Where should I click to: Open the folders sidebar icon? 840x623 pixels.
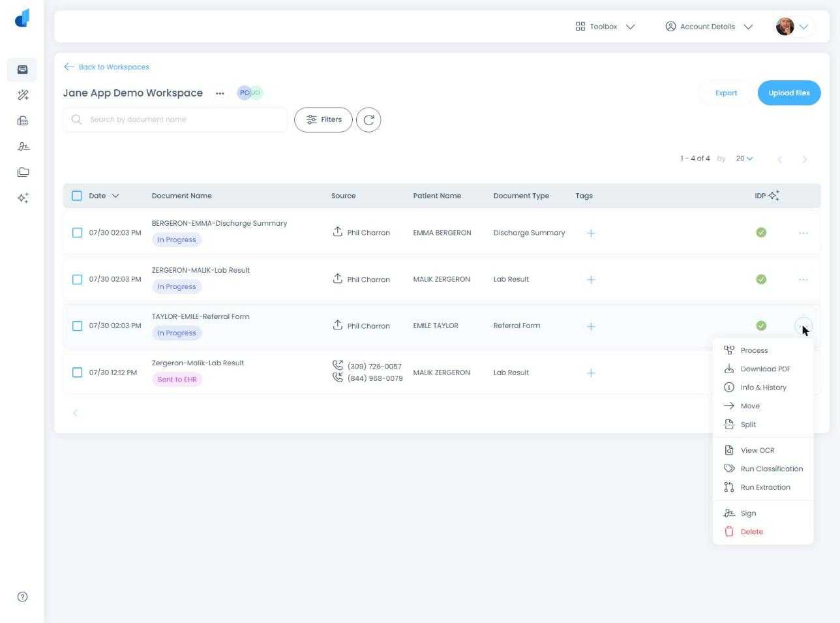tap(23, 172)
